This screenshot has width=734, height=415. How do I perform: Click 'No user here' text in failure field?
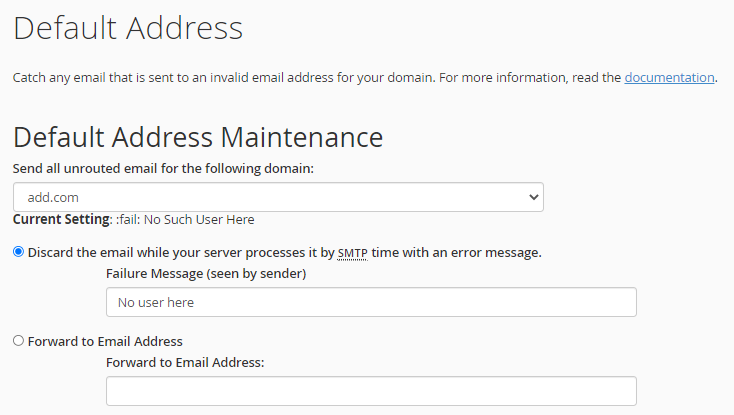(156, 302)
